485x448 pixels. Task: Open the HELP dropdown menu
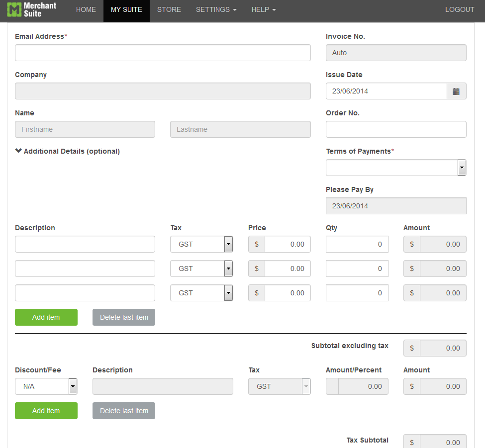(x=264, y=9)
